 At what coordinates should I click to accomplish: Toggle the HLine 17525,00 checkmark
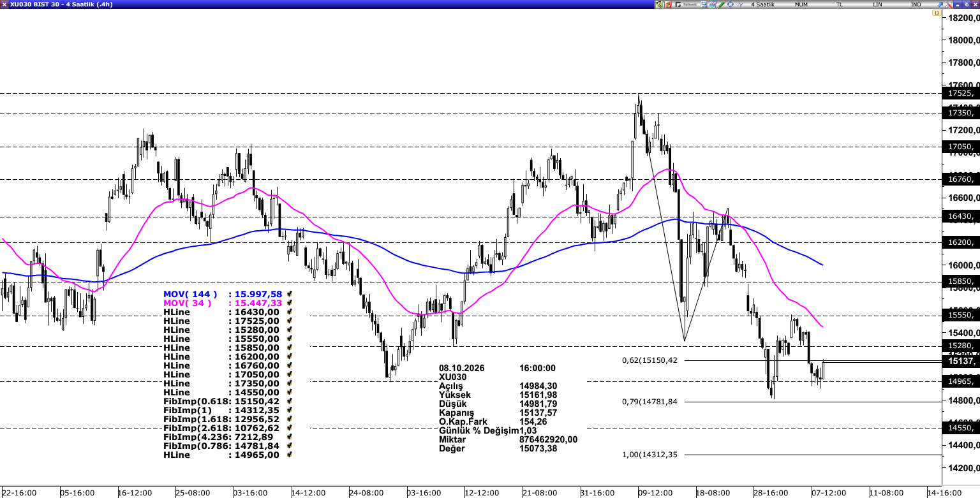coord(290,321)
